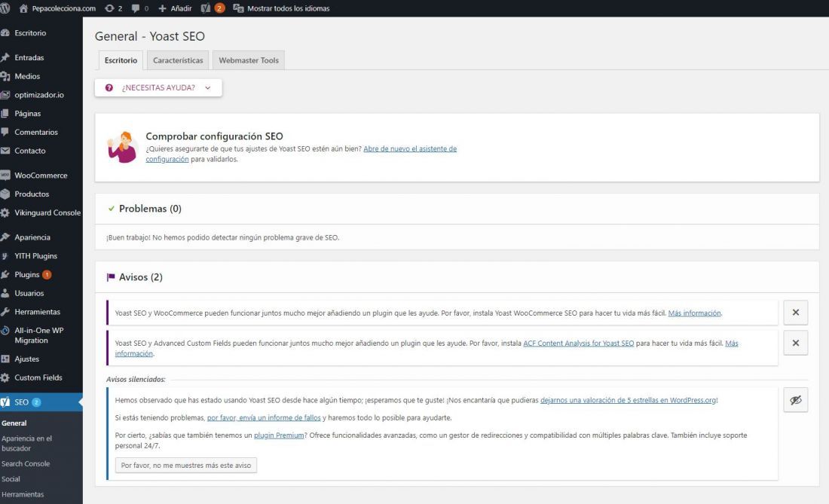This screenshot has height=504, width=829.
Task: Open Pepacolecciona.com site home link
Action: point(57,8)
